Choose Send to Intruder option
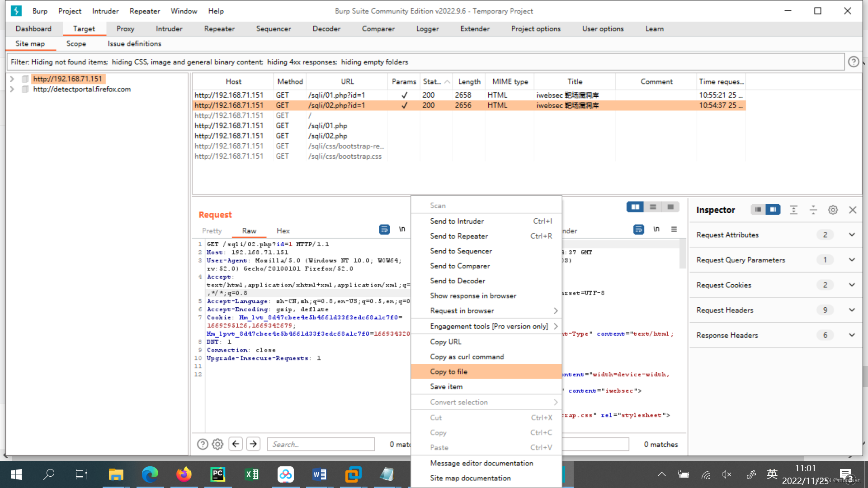The width and height of the screenshot is (868, 488). coord(457,221)
